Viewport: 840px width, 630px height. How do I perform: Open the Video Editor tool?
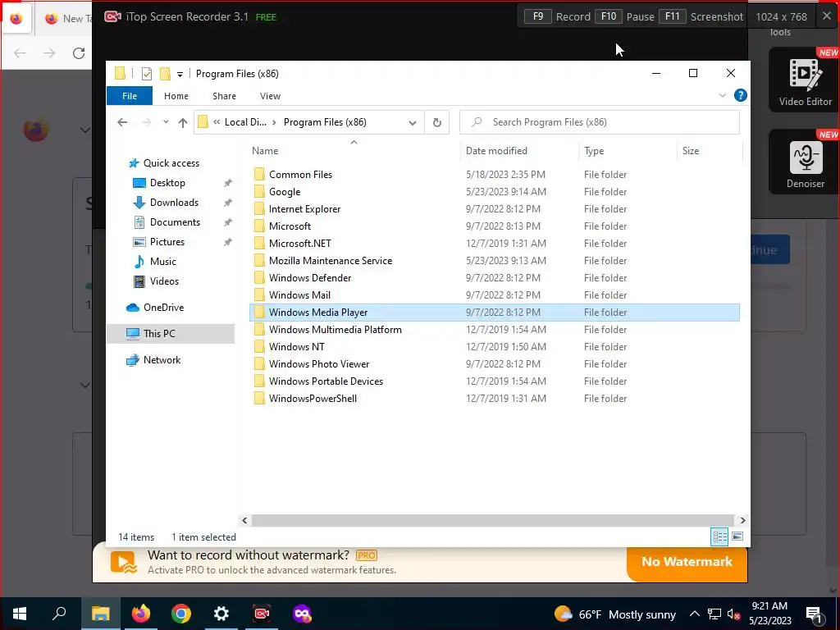coord(804,80)
